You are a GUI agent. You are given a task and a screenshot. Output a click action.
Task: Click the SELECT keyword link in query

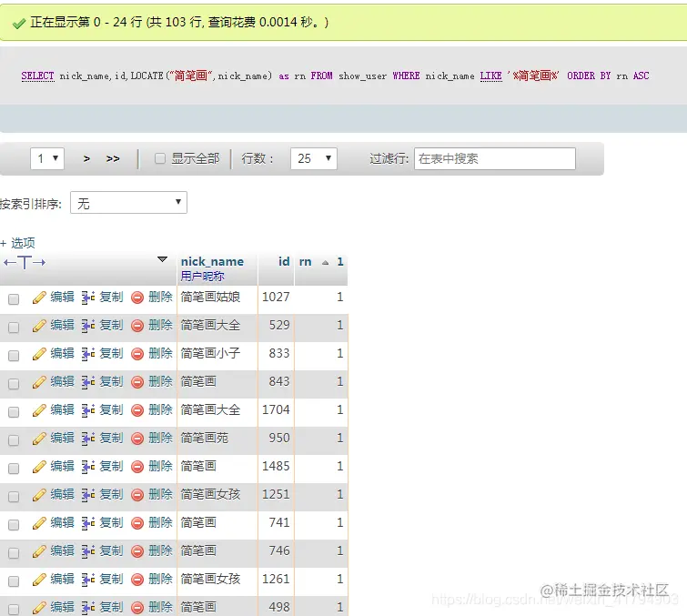point(37,76)
